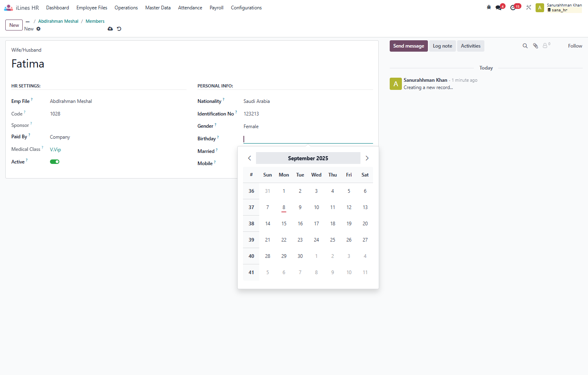The image size is (588, 375).
Task: Switch to the Log note tab
Action: 443,46
